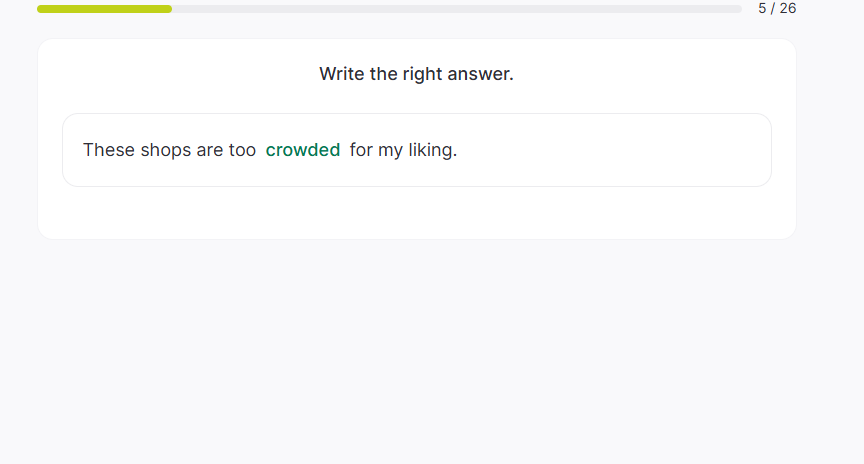Click the word "too" before the answer
The width and height of the screenshot is (864, 464).
coord(242,150)
